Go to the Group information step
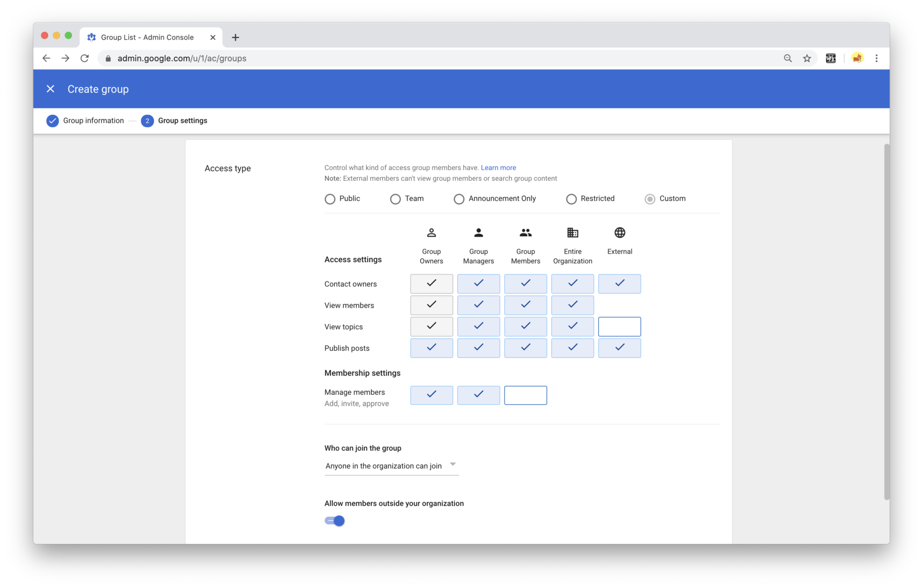 (85, 121)
